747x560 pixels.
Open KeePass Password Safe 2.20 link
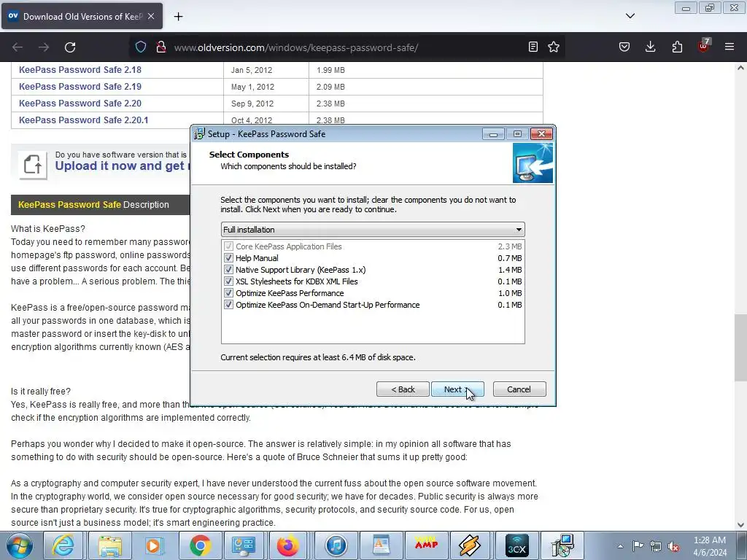[80, 104]
